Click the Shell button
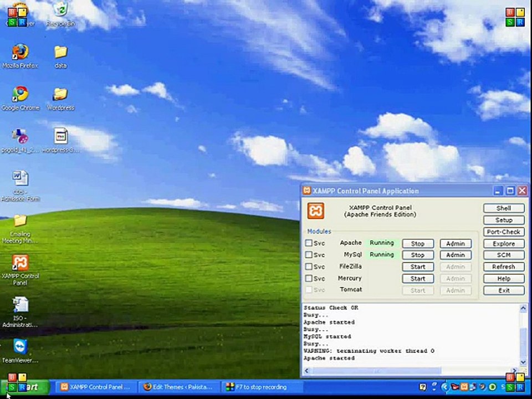The height and width of the screenshot is (399, 532). (x=504, y=208)
